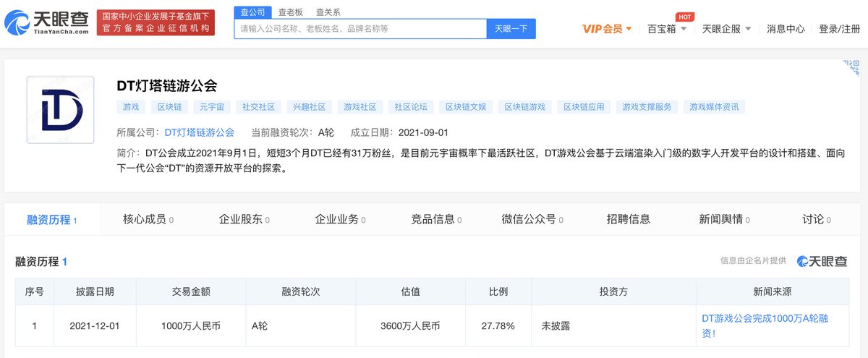868x358 pixels.
Task: Expand the 天眼企服 dropdown menu
Action: point(726,29)
